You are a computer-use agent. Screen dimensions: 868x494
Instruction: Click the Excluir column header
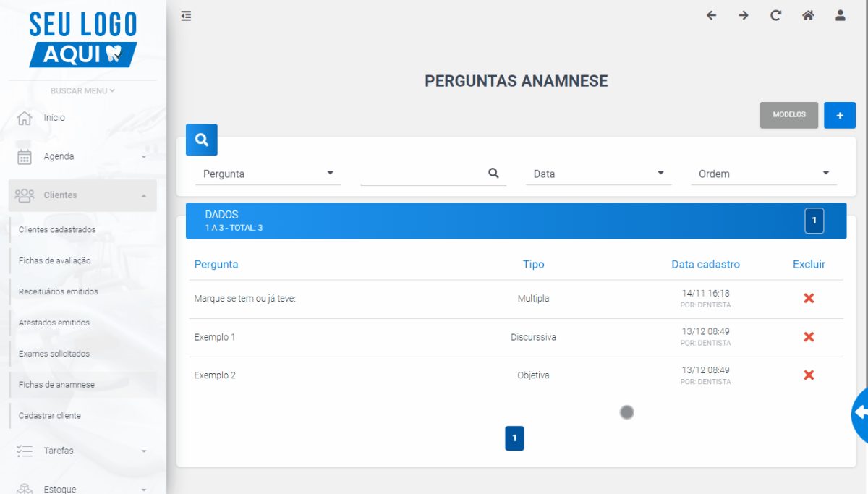point(809,264)
